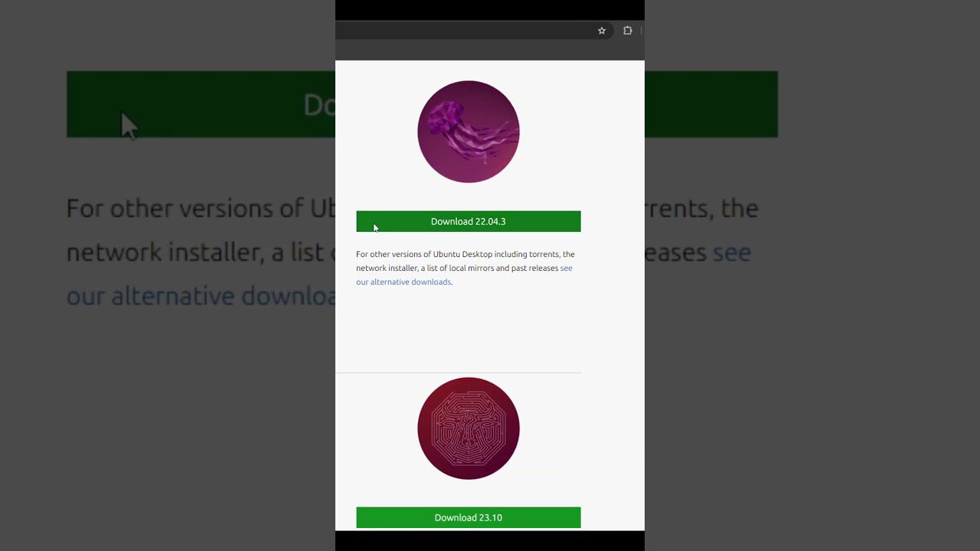Click the black letterbox bar at the bottom
980x551 pixels.
point(490,541)
